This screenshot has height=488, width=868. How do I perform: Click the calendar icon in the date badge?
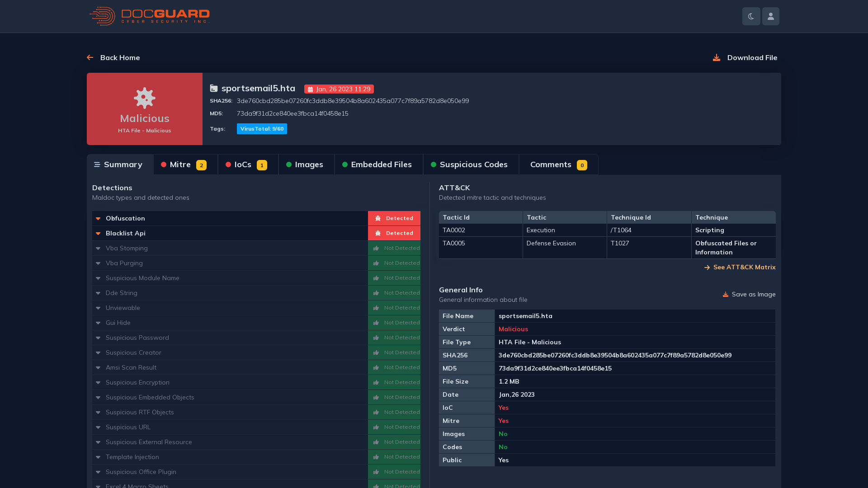[310, 89]
